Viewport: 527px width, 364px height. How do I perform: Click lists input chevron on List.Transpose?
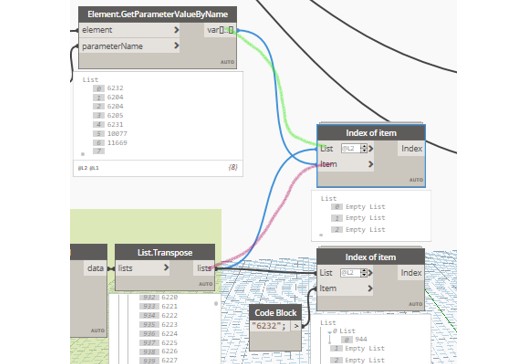tap(166, 268)
